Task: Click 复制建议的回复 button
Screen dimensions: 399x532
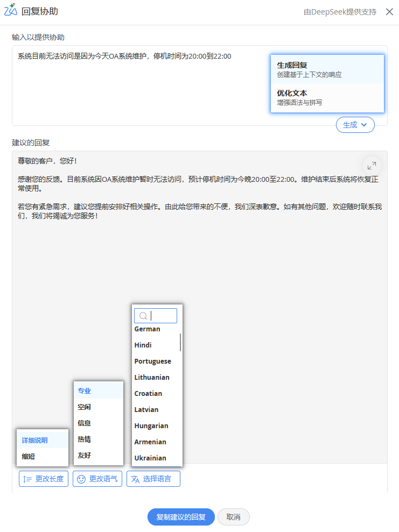Action: tap(181, 517)
